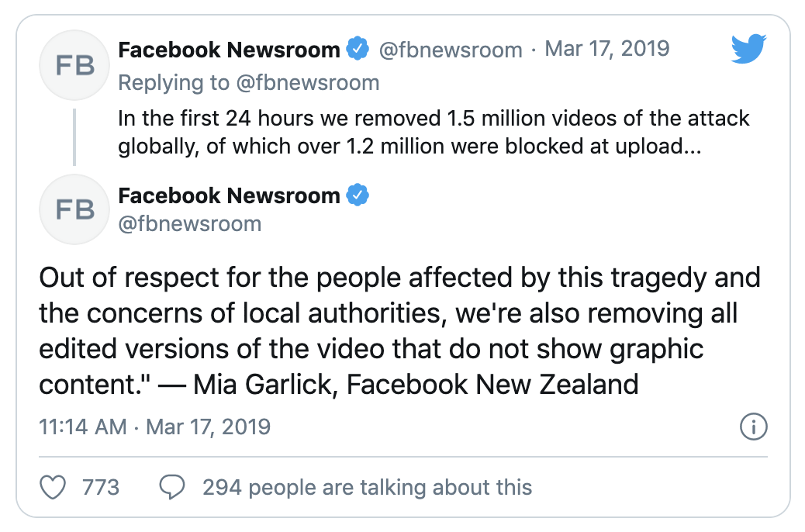Open Facebook Newsroom name in parent tweet
This screenshot has height=532, width=805.
tap(229, 50)
